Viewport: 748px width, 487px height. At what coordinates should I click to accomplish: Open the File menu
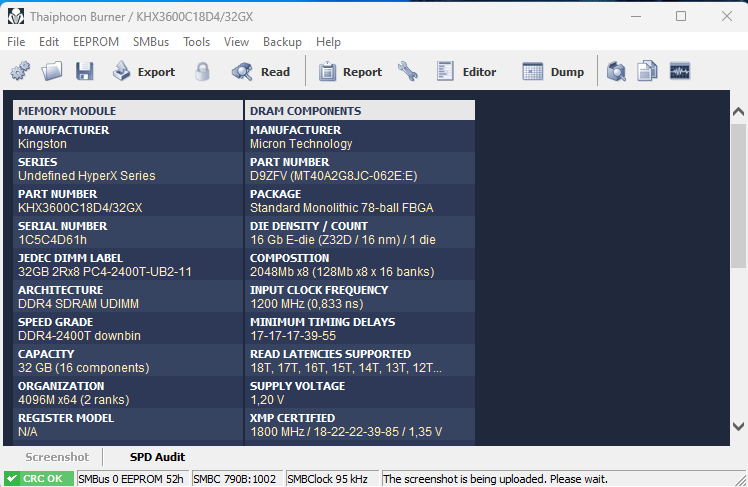tap(16, 42)
